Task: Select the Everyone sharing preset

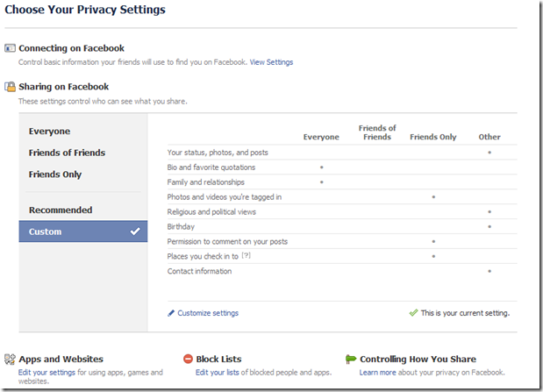Action: click(49, 132)
